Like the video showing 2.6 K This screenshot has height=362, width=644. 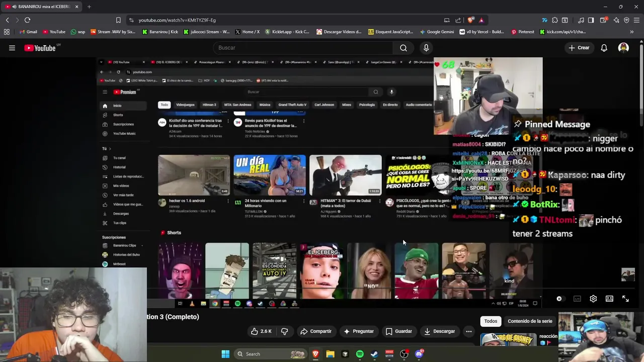[x=262, y=331]
